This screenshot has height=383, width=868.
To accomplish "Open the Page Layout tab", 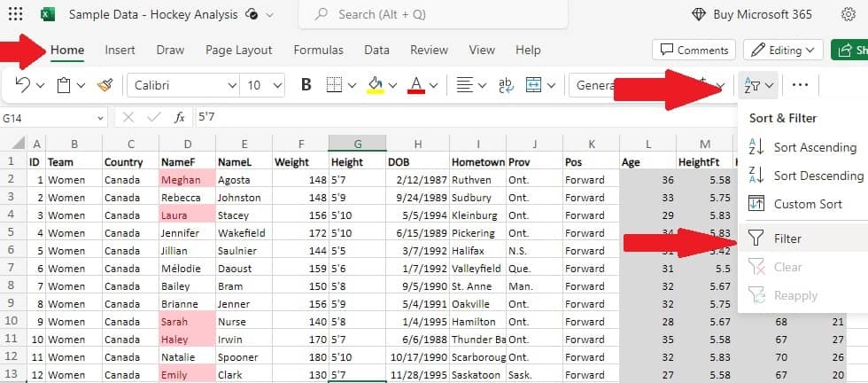I will (238, 50).
